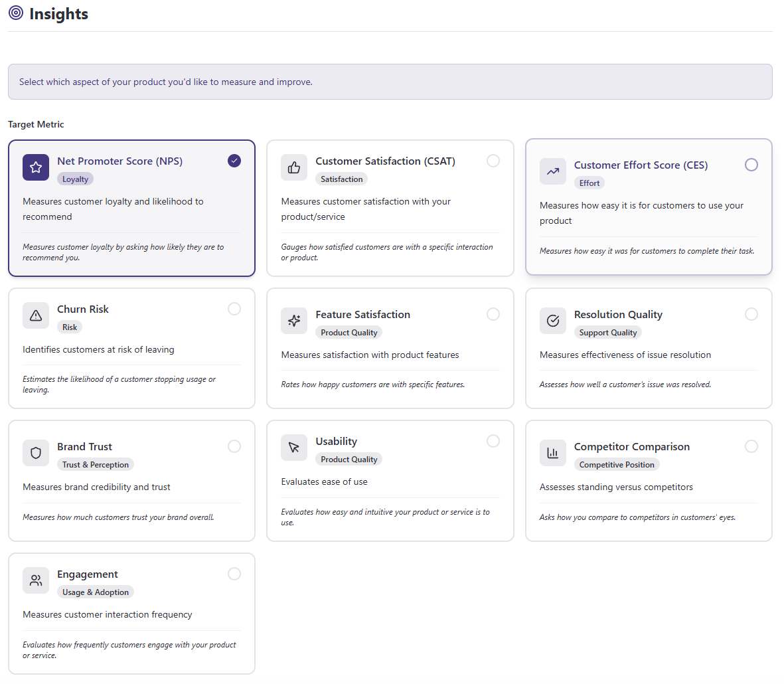
Task: Click 'Measures satisfaction with product features' text
Action: 370,355
